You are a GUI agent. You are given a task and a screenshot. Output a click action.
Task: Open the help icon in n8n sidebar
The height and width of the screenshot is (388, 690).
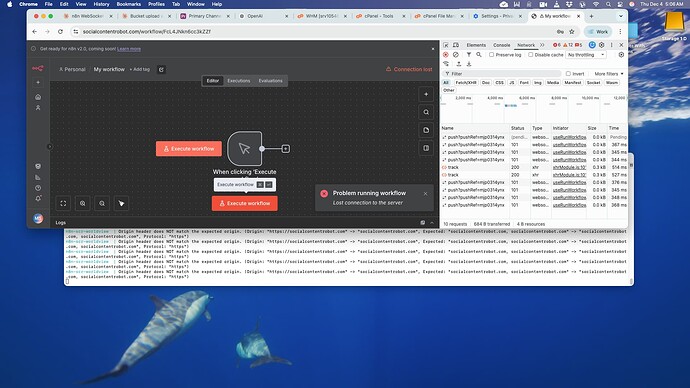tap(38, 188)
